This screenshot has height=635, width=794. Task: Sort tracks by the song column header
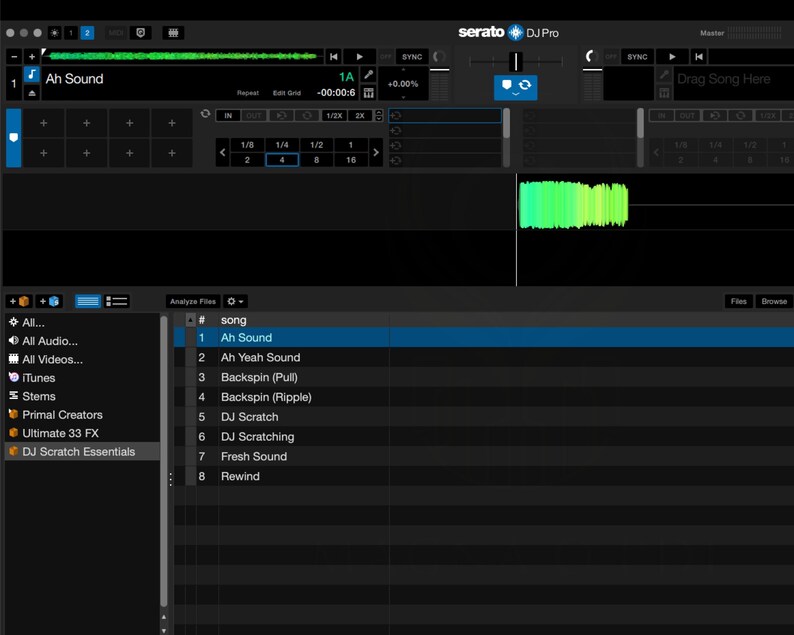pos(304,320)
